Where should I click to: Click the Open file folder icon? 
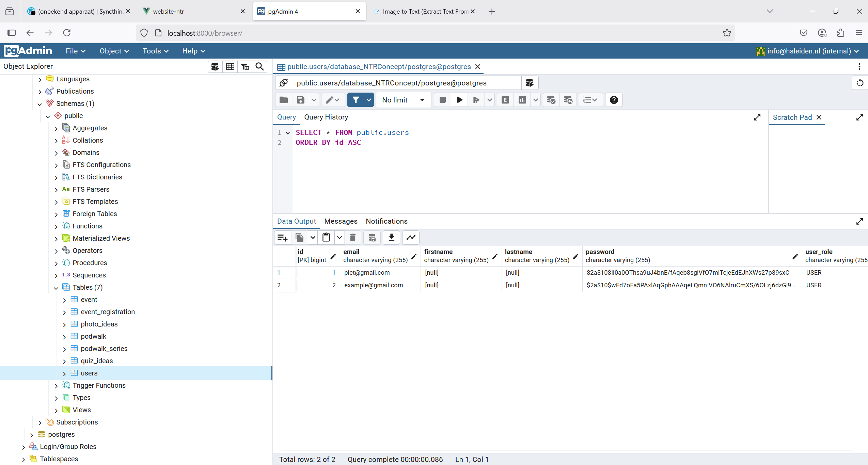(x=283, y=100)
